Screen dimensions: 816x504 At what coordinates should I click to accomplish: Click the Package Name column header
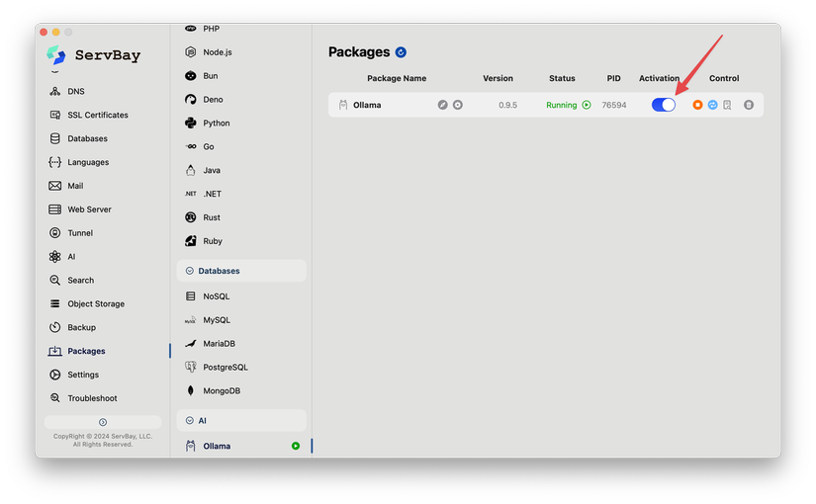[397, 78]
